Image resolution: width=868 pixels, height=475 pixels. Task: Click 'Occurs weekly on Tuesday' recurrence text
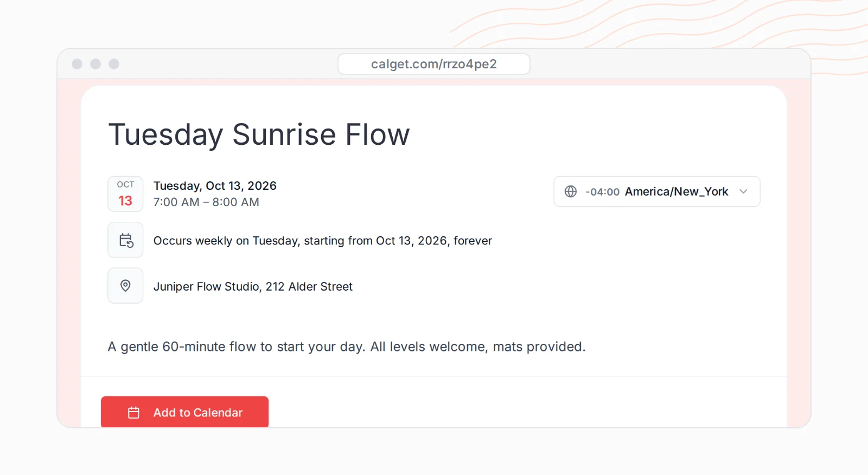coord(323,241)
